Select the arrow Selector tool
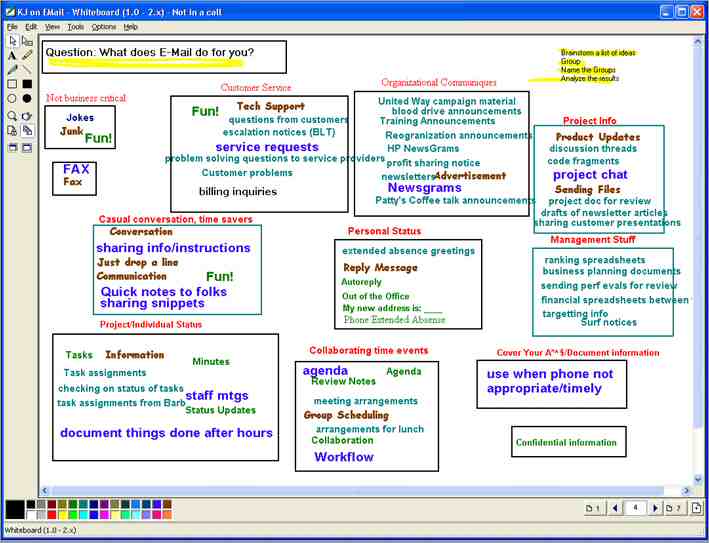Viewport: 709px width, 543px height. [x=12, y=41]
